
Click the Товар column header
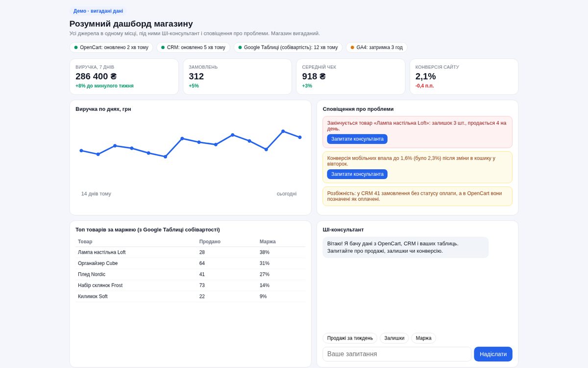coord(85,241)
